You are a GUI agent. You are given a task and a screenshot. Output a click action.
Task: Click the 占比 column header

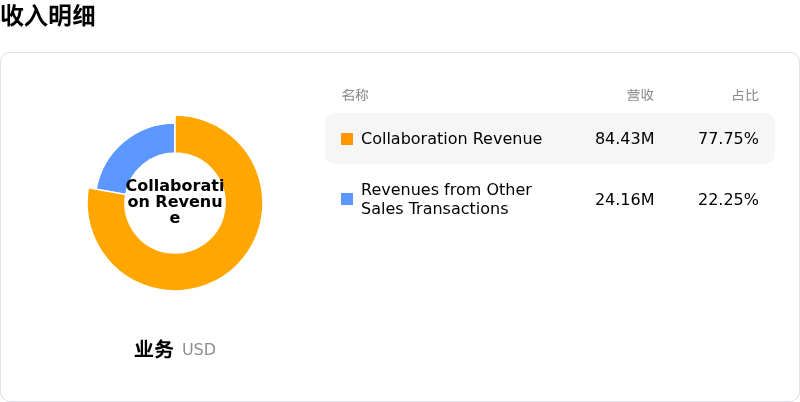coord(745,95)
